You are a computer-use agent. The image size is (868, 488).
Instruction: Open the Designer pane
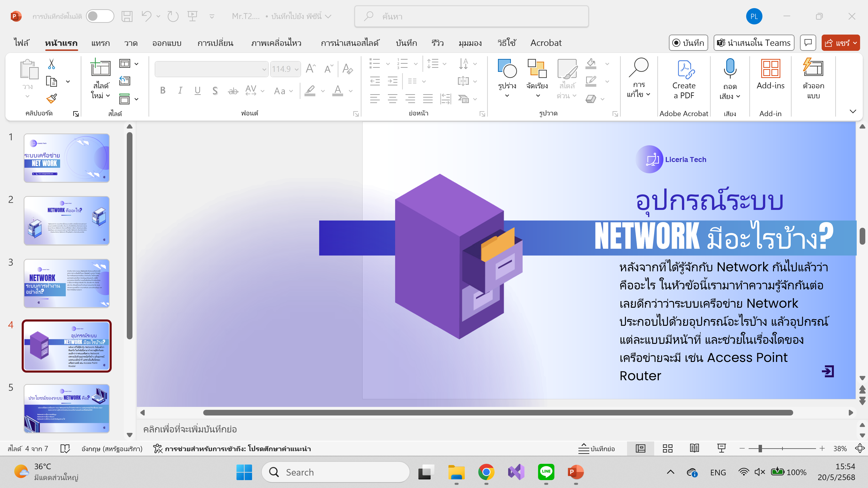(814, 79)
